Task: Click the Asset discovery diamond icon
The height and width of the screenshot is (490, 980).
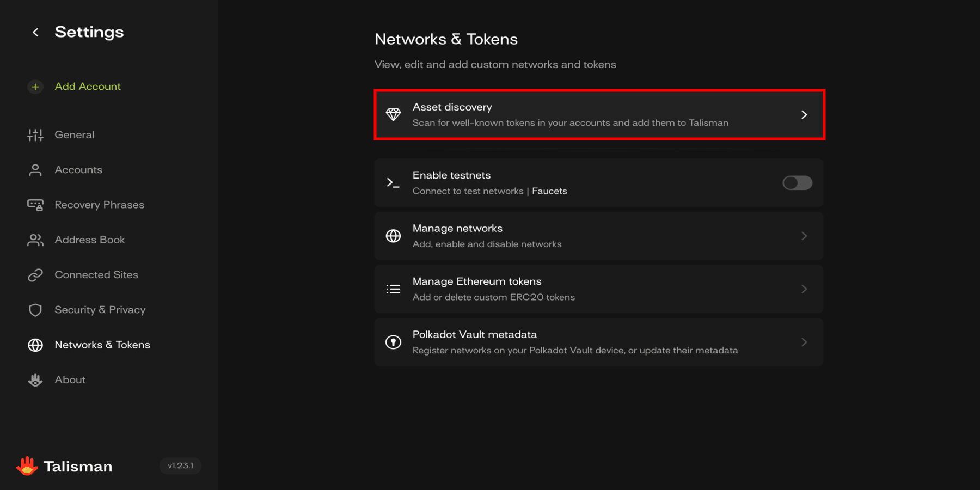Action: coord(393,115)
